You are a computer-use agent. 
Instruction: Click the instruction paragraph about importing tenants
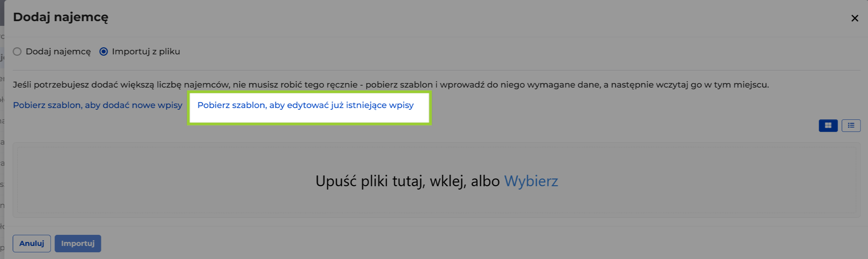coord(391,85)
